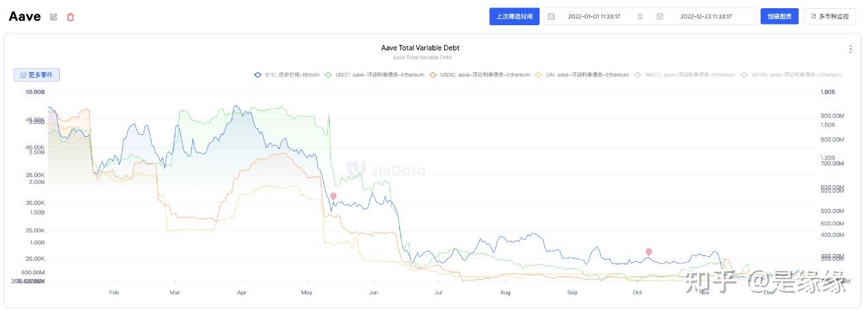Click the 上次筛选时间 button
868x316 pixels.
pos(514,16)
